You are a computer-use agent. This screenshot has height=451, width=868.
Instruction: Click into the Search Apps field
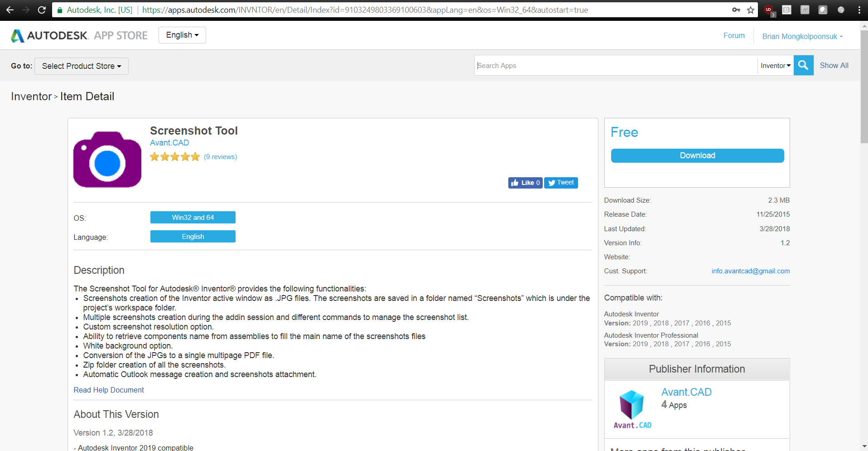pos(616,66)
